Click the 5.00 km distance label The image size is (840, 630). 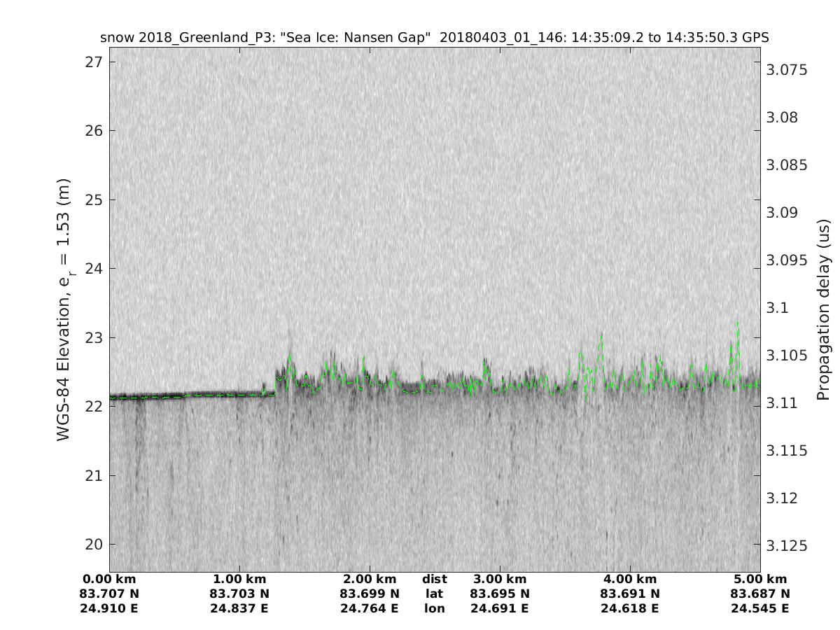759,580
